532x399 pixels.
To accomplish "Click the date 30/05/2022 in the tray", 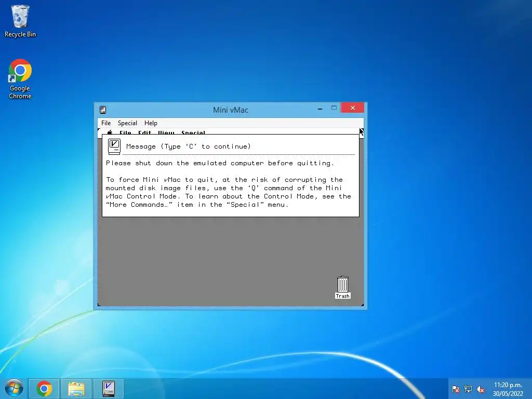I will tap(508, 394).
